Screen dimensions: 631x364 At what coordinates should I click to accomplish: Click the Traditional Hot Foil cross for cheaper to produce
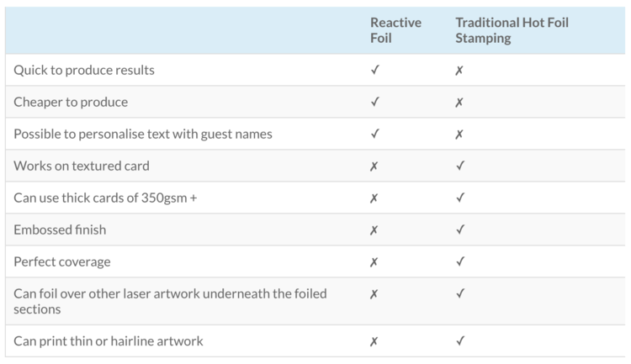(x=459, y=103)
